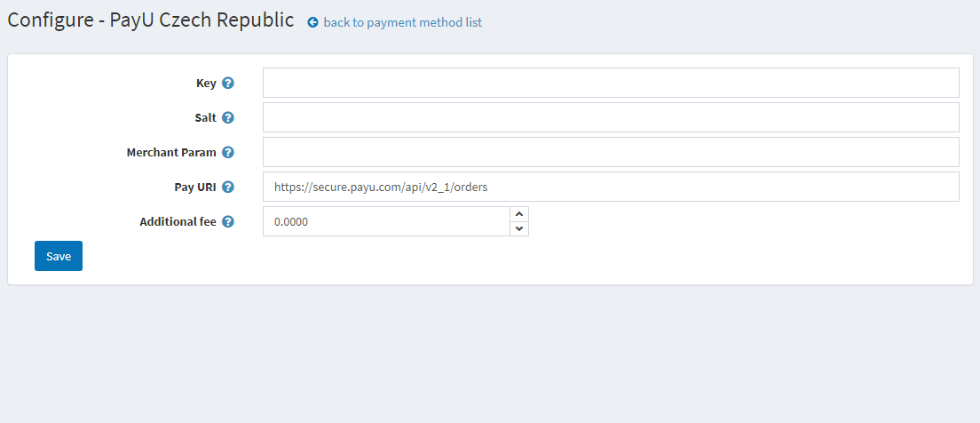Increase the Additional fee with the up arrow
The image size is (980, 423).
pyautogui.click(x=519, y=214)
